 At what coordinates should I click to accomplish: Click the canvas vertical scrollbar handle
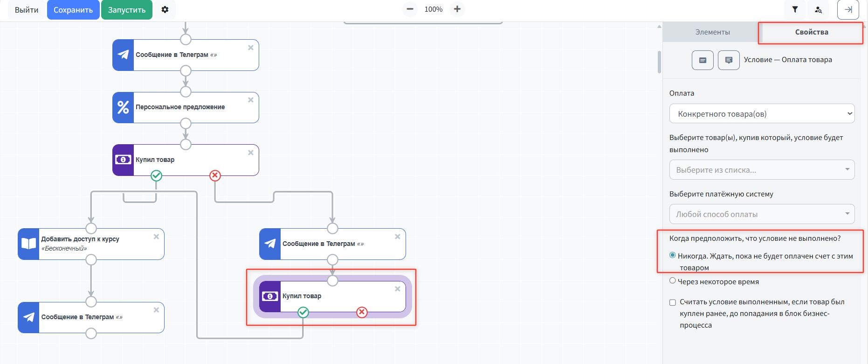click(x=659, y=62)
